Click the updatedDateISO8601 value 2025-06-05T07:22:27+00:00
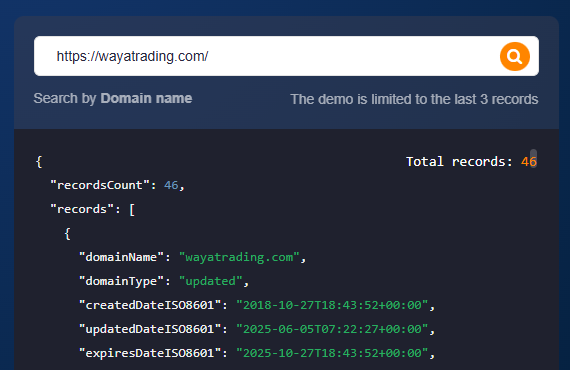Screen dimensions: 570x370 332,329
